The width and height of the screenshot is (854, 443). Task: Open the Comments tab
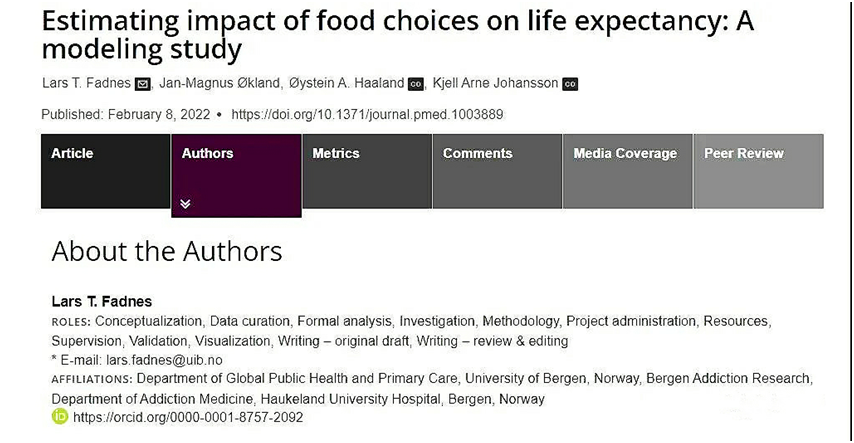(497, 171)
